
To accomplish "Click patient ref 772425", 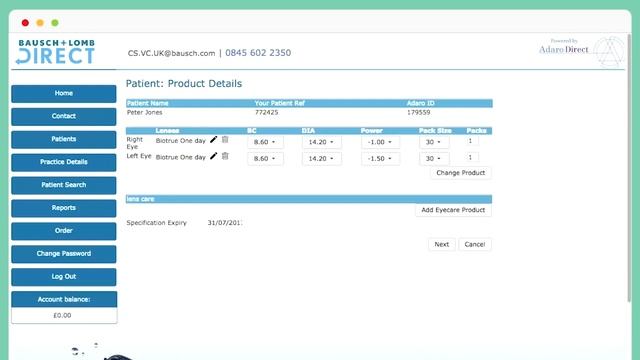I will coord(267,112).
